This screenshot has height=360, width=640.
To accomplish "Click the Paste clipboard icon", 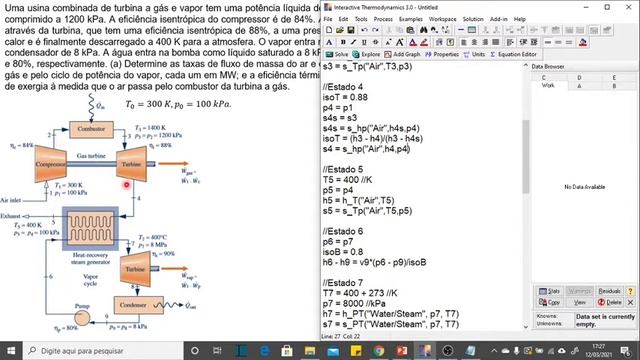I will [410, 30].
